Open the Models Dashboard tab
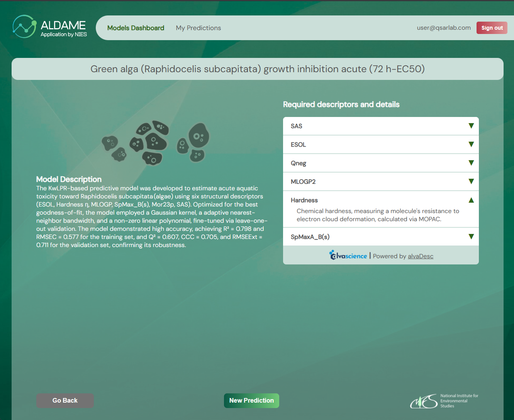The height and width of the screenshot is (420, 514). (136, 28)
